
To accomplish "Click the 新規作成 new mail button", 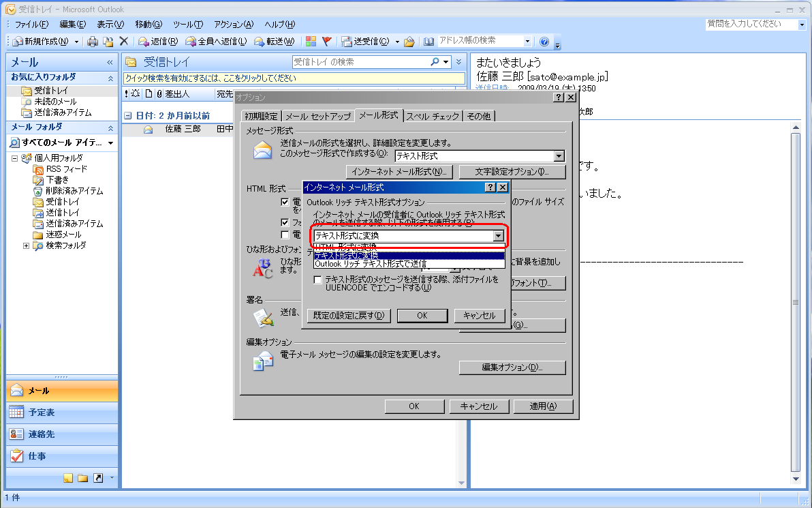I will tap(41, 42).
